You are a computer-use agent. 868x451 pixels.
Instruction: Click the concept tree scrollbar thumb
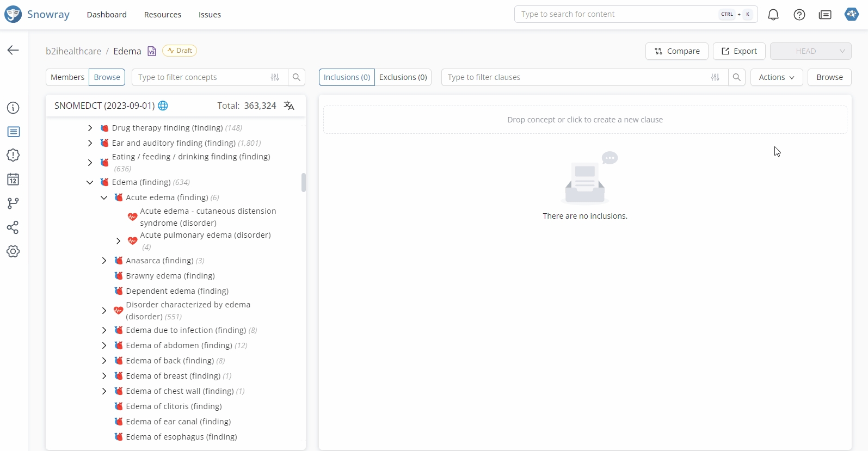[303, 182]
